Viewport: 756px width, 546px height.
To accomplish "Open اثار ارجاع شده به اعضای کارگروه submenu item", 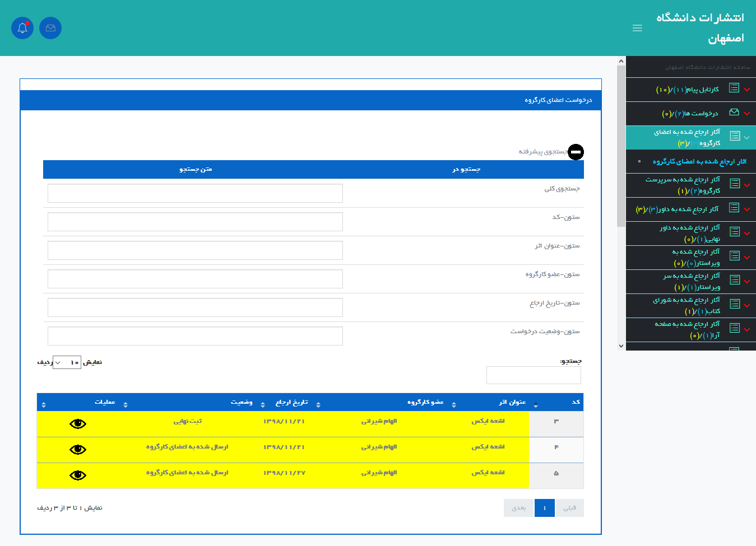I will 699,162.
